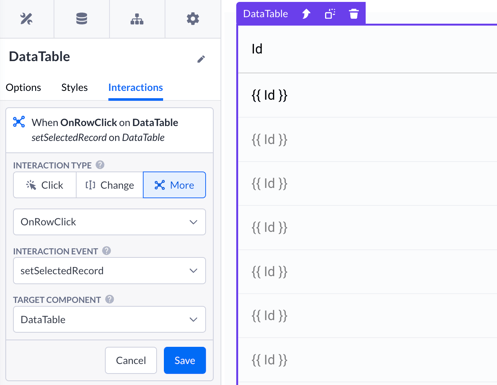Select the Interactions tab
Screen dimensions: 497x385
[135, 87]
